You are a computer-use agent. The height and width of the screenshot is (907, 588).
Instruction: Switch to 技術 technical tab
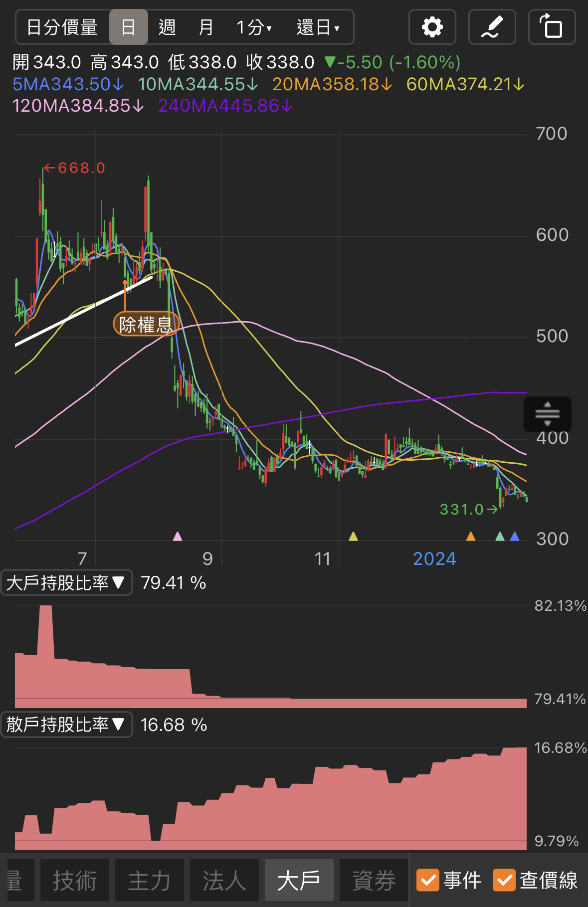(x=75, y=880)
